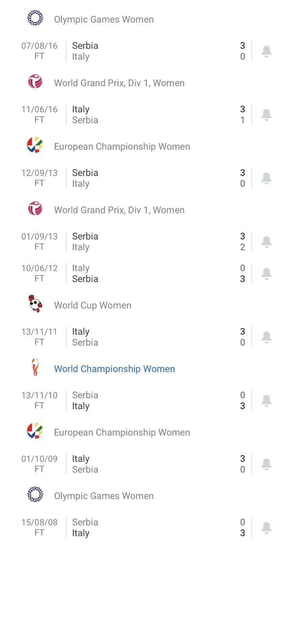Click bell icon for 01/10/09 match
Screen dimensions: 296x644
pos(266,464)
